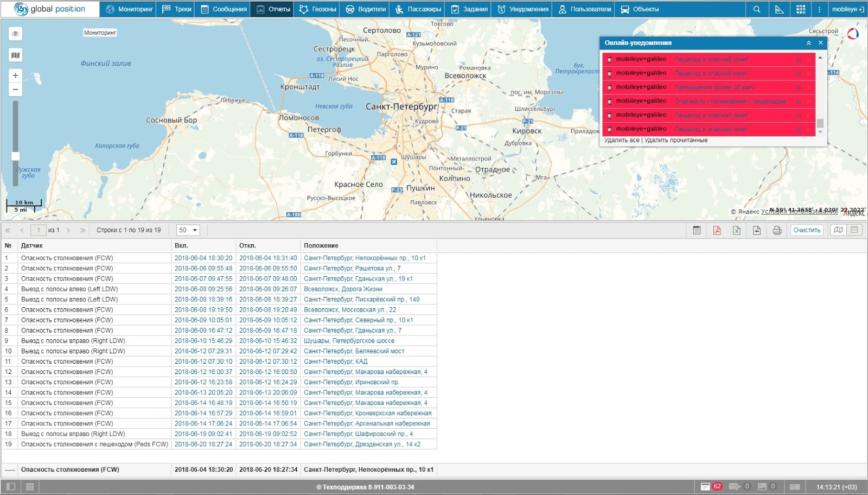Open the ruler measurement tool
This screenshot has height=495, width=868.
click(x=779, y=9)
